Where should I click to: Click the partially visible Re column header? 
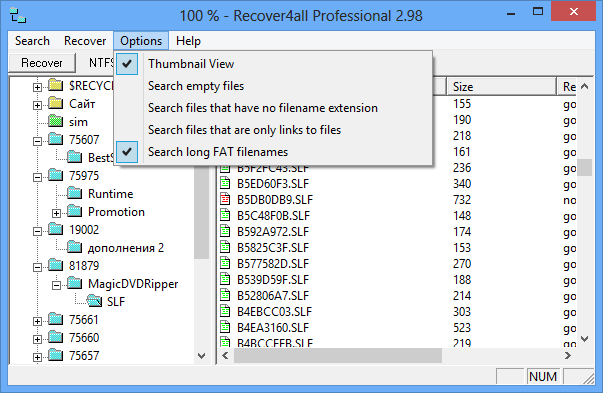[x=567, y=87]
